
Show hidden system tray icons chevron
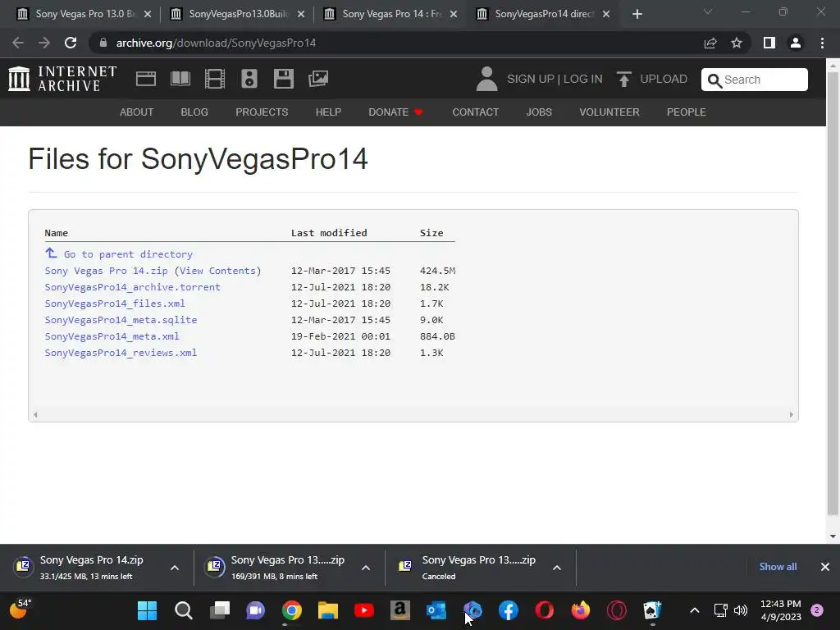[695, 610]
